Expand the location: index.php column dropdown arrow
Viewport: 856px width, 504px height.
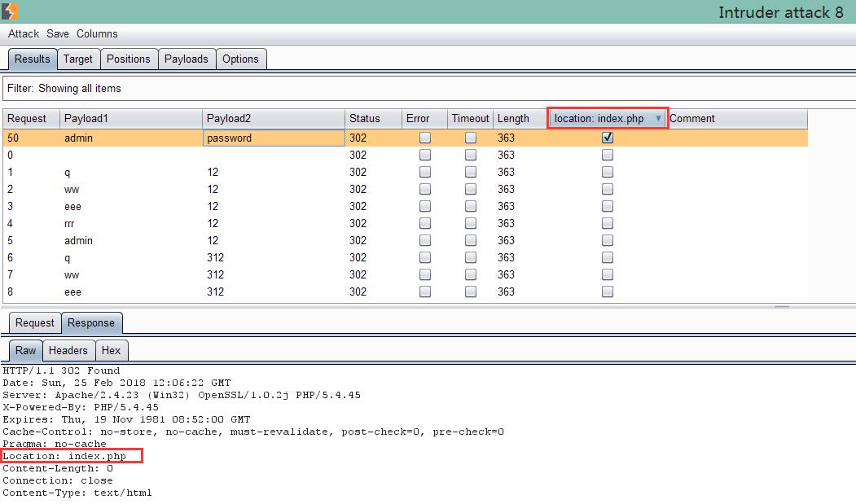point(658,119)
